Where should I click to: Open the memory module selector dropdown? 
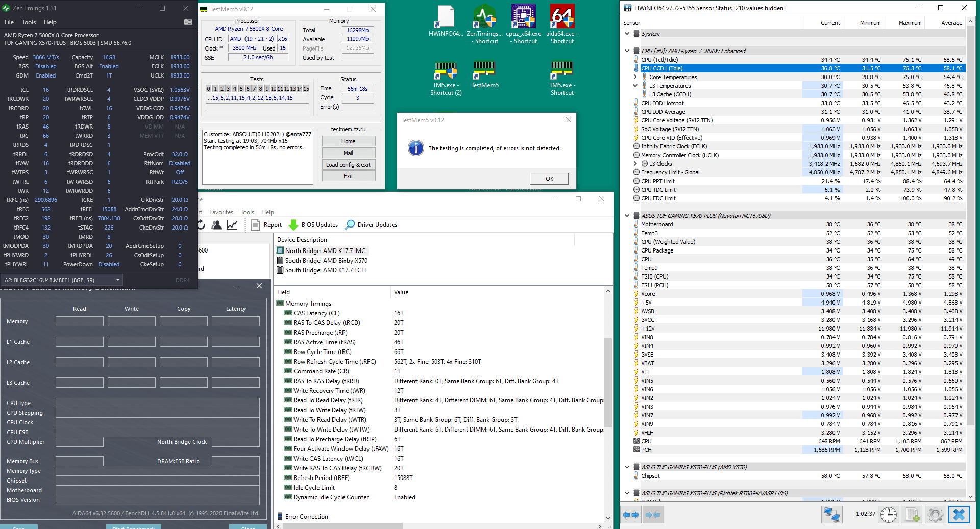[x=118, y=280]
